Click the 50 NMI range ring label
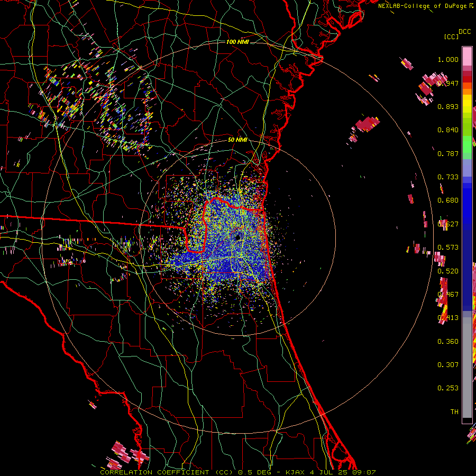 click(x=237, y=140)
